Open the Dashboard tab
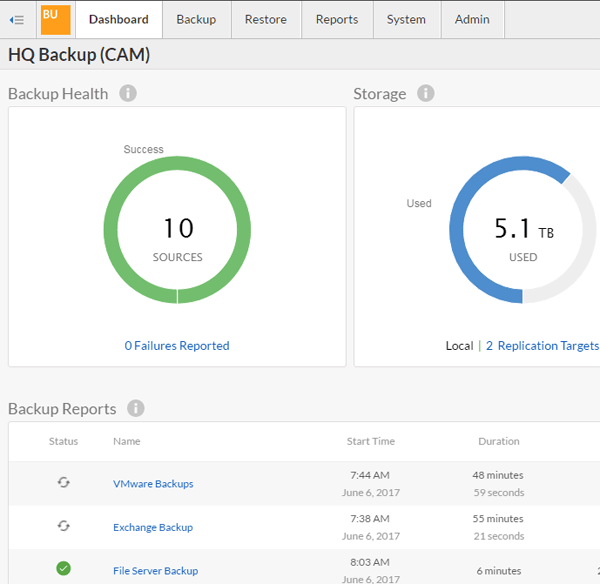 point(119,20)
